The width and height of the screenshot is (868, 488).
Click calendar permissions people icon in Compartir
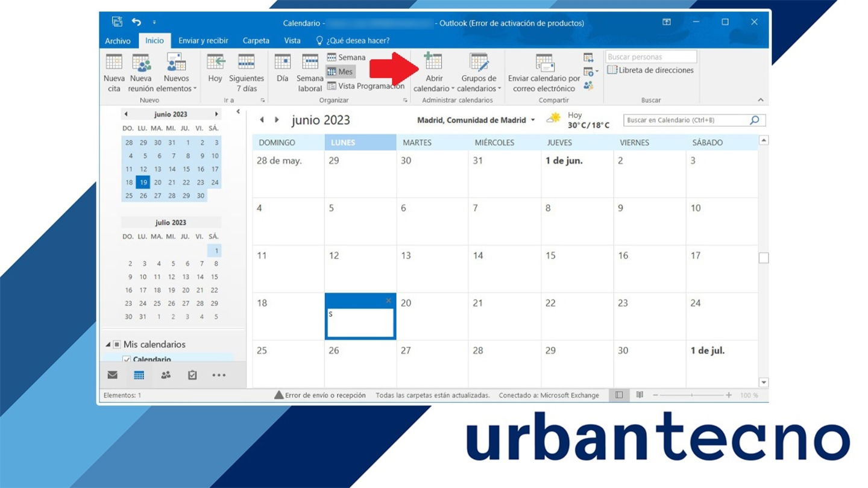coord(588,86)
